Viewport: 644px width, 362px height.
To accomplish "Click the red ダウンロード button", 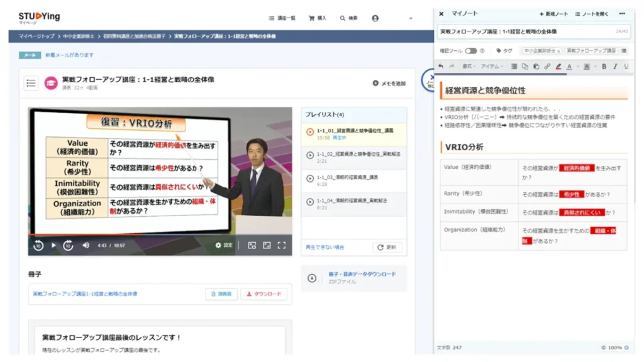I will pyautogui.click(x=264, y=294).
